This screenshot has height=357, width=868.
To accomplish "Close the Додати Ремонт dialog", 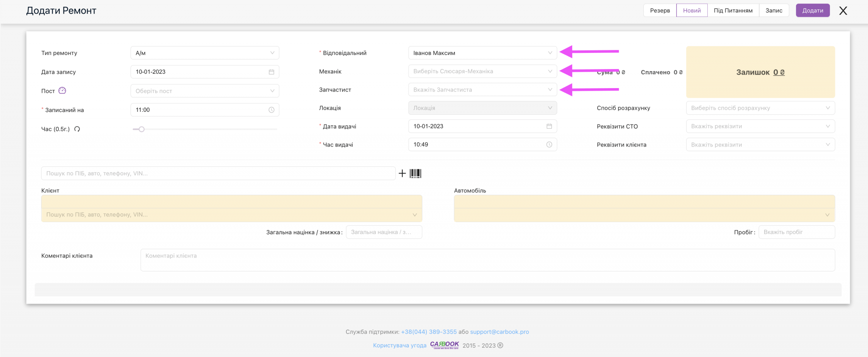I will pyautogui.click(x=843, y=11).
